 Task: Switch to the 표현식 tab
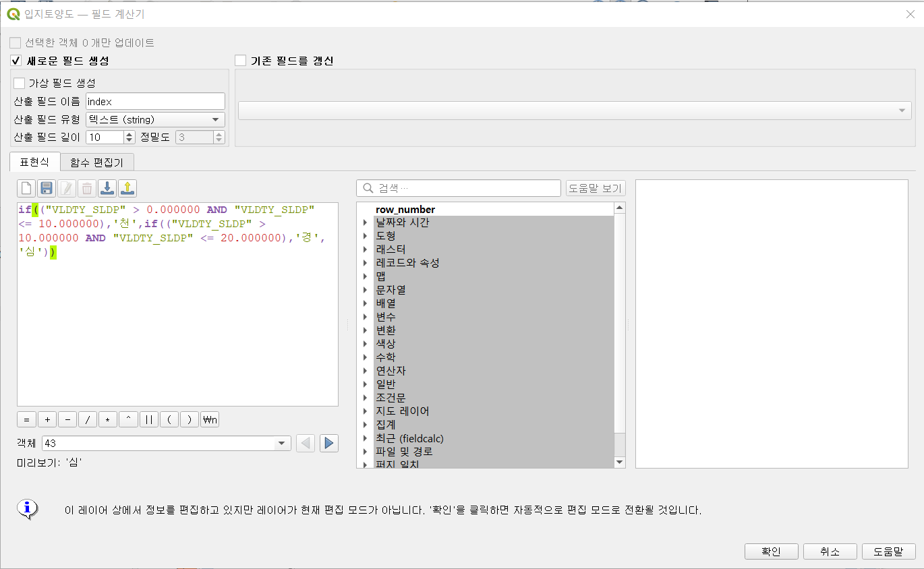coord(35,162)
